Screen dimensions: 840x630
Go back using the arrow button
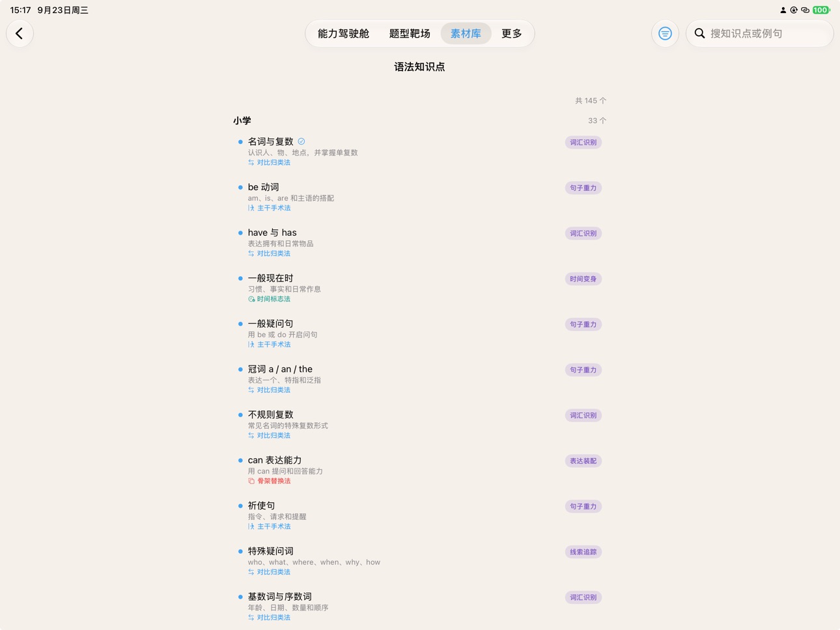click(20, 33)
